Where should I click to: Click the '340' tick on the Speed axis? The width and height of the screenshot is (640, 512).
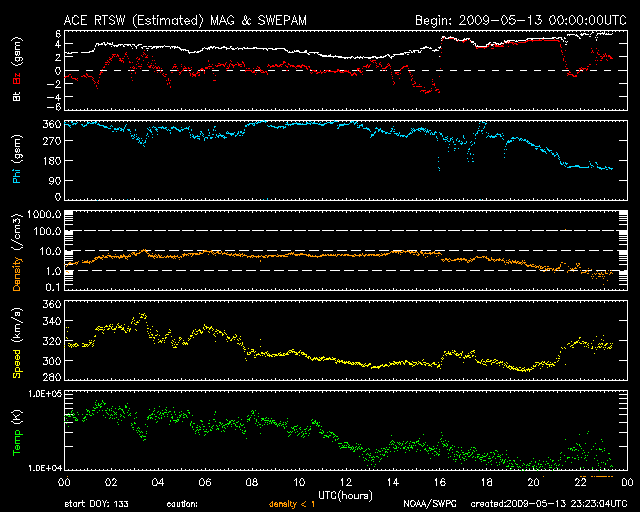52,321
